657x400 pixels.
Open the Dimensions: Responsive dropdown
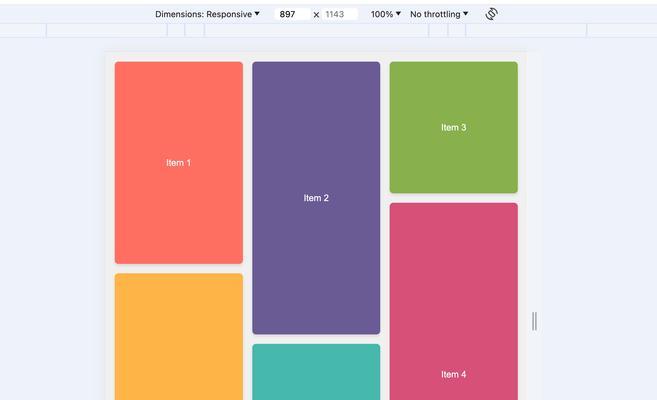[x=207, y=14]
